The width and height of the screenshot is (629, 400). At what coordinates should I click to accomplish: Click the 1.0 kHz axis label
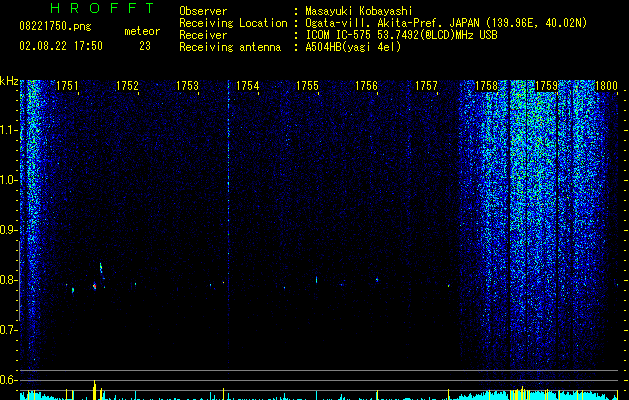pyautogui.click(x=8, y=181)
